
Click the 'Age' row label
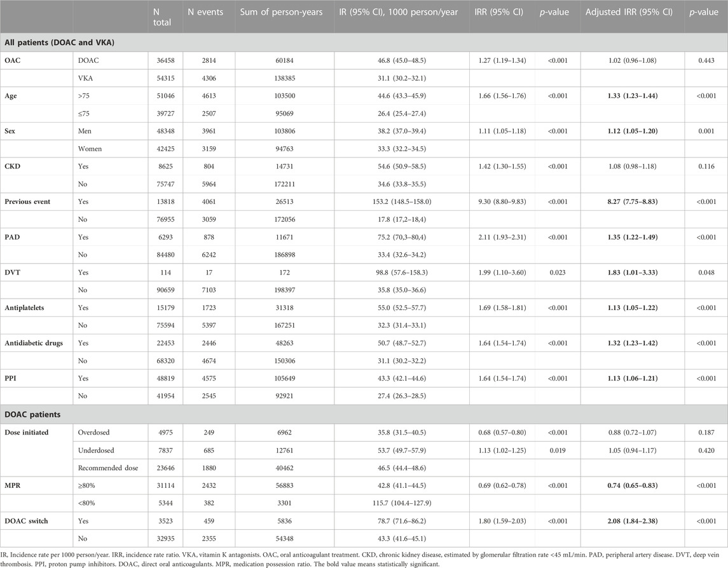pos(11,96)
